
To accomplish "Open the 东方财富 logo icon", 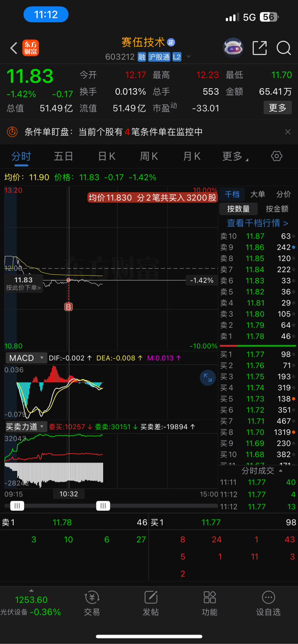I will tap(31, 48).
